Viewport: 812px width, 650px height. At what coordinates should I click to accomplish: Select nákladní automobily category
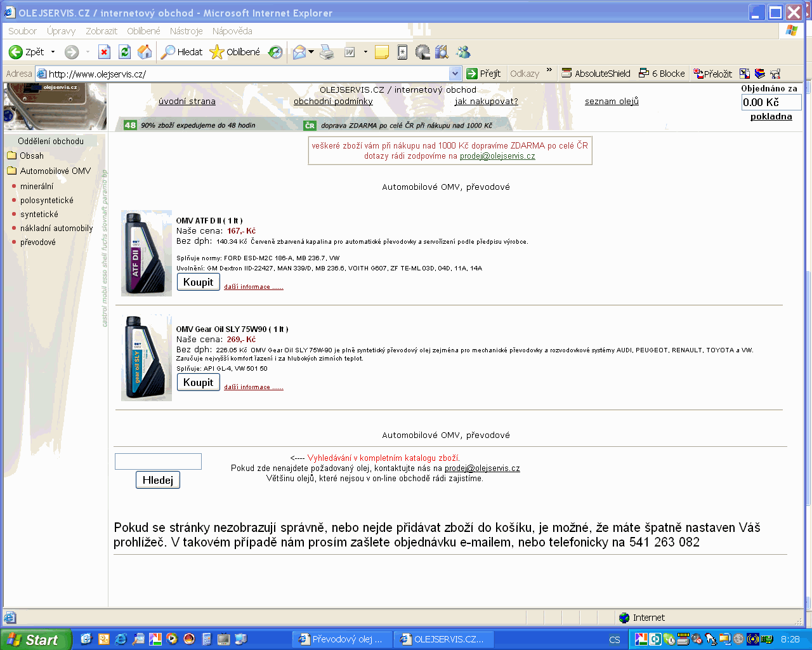(x=56, y=228)
